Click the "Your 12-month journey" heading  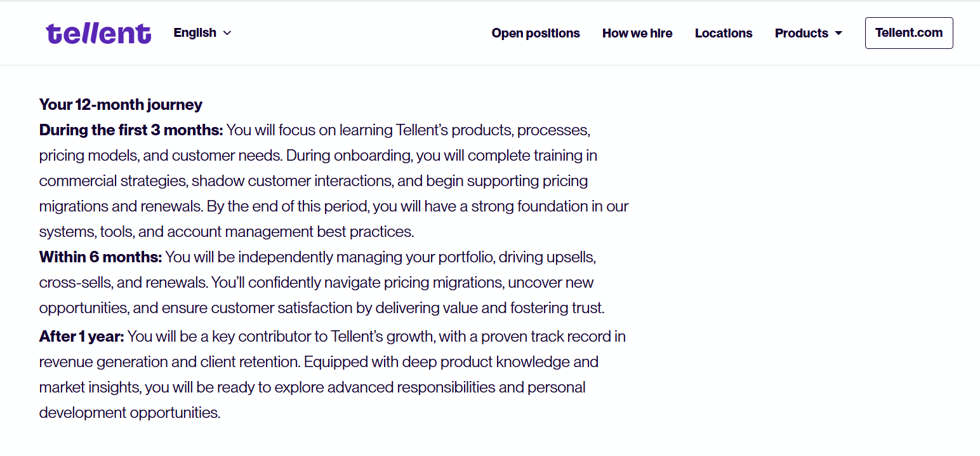click(121, 105)
